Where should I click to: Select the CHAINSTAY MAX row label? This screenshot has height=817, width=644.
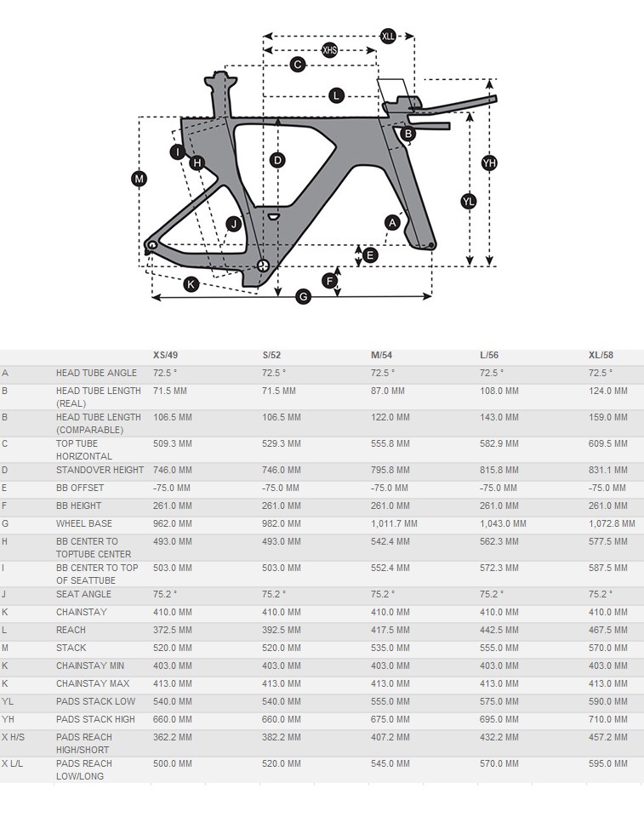tap(93, 683)
